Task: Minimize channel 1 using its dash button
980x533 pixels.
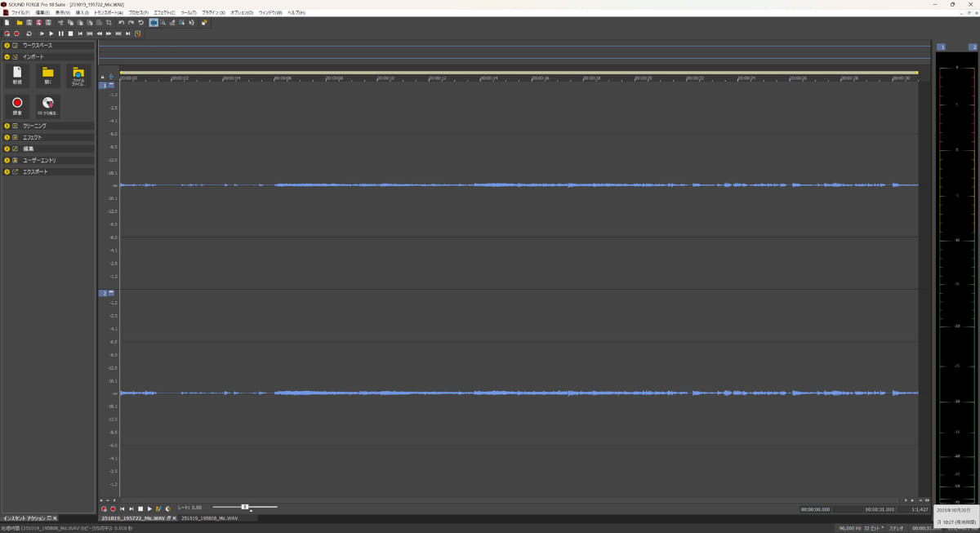Action: (x=112, y=85)
